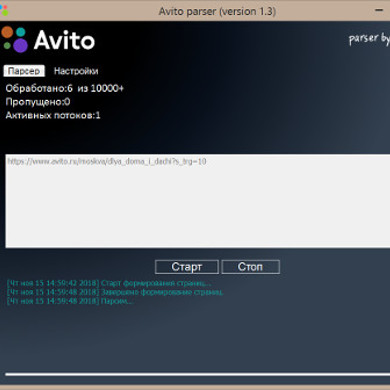Click the 'Обработано:6 из 10000+' counter
This screenshot has height=390, width=390.
(64, 88)
